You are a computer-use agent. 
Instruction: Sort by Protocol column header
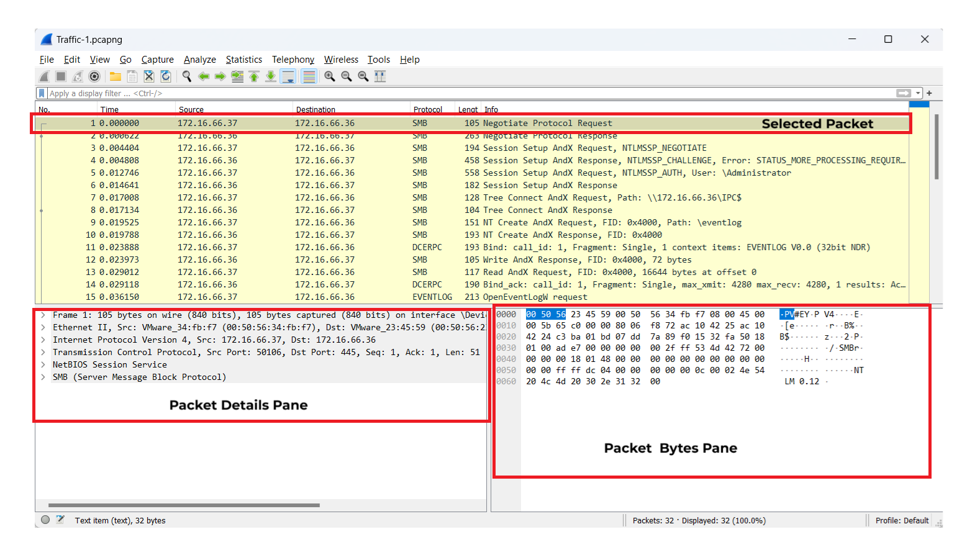click(433, 109)
